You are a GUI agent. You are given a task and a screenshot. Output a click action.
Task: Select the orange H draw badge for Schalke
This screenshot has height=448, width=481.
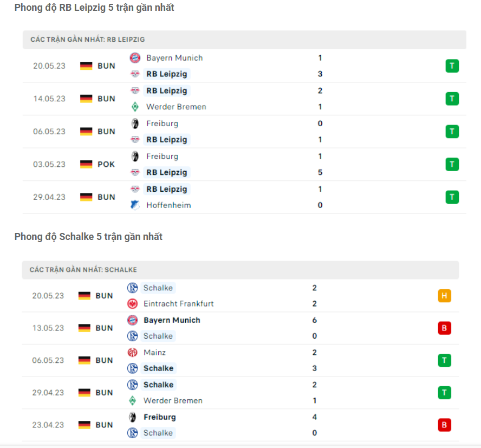tap(444, 296)
